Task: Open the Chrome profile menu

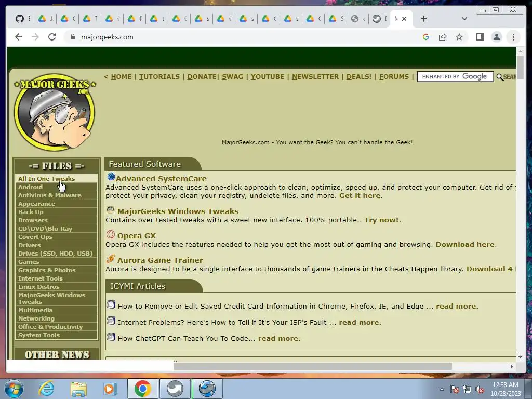Action: tap(496, 37)
